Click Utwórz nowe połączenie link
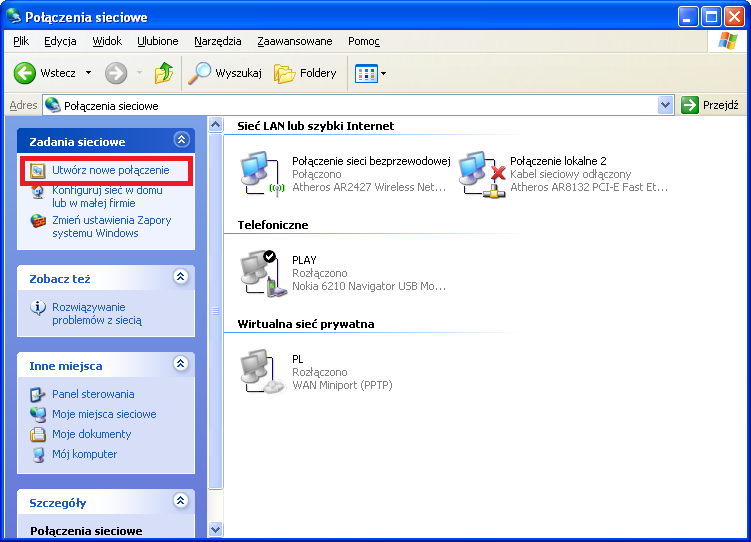751x542 pixels. point(111,170)
